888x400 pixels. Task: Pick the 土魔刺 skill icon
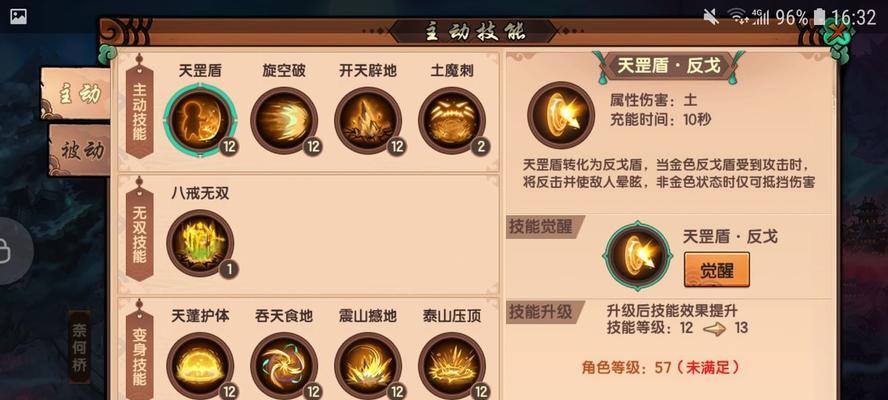pos(452,121)
